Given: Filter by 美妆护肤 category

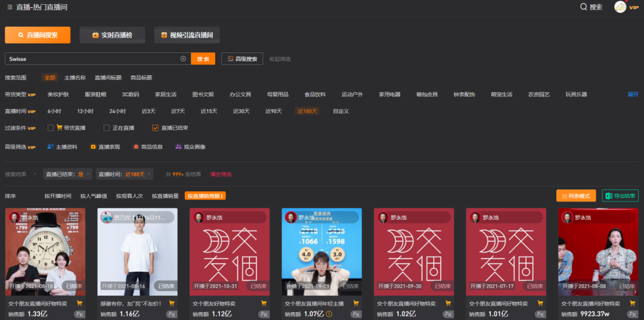Looking at the screenshot, I should click(58, 94).
